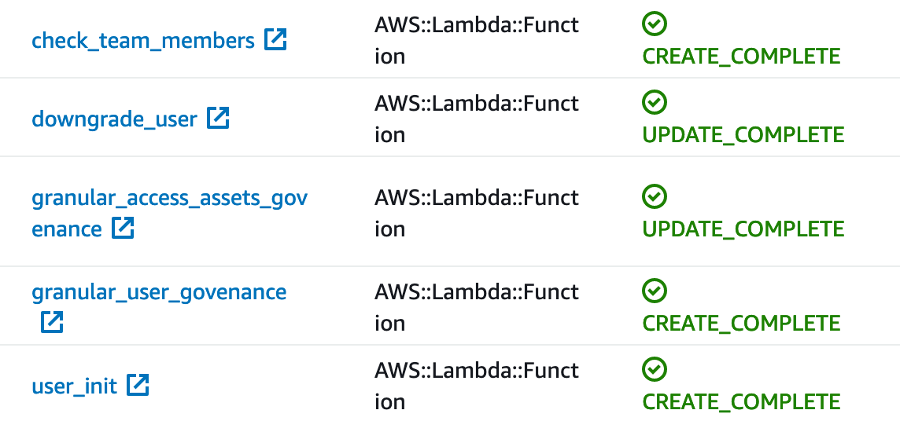Click external link icon after granular_access_assets_govenance
This screenshot has width=902, height=422.
[122, 228]
